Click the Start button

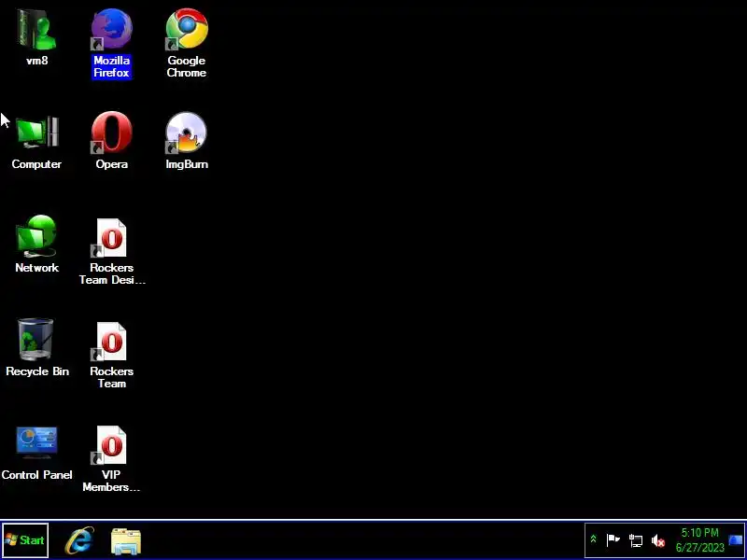[25, 540]
